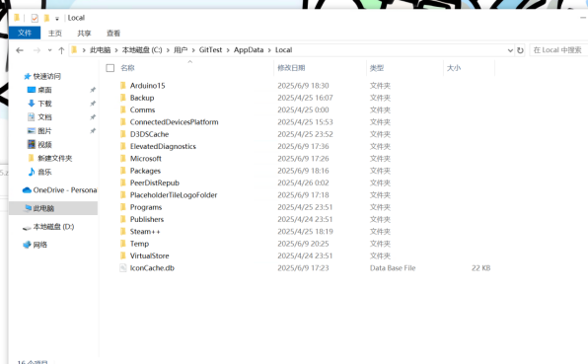The height and width of the screenshot is (364, 588).
Task: Toggle the select-all checkbox in header
Action: tap(110, 68)
